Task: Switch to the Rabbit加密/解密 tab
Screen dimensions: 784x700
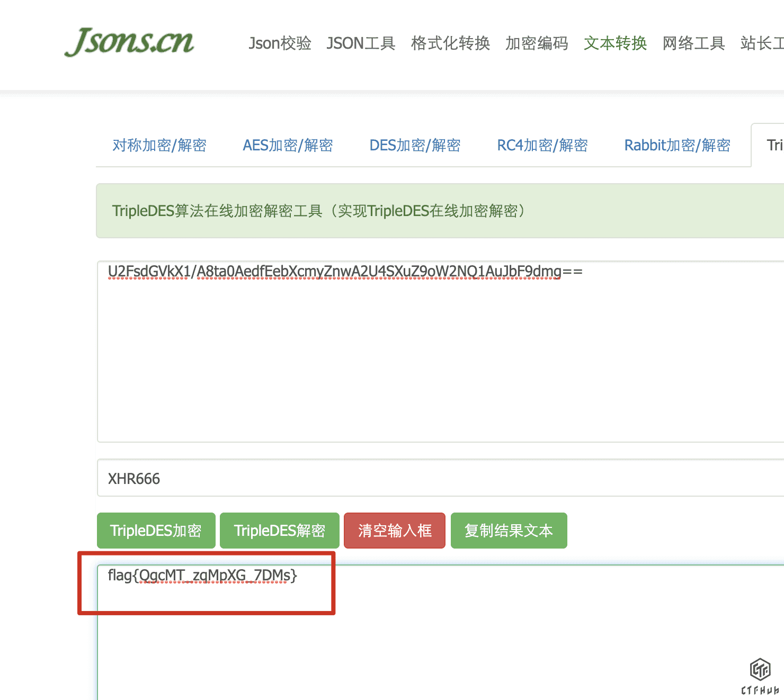Action: coord(677,145)
